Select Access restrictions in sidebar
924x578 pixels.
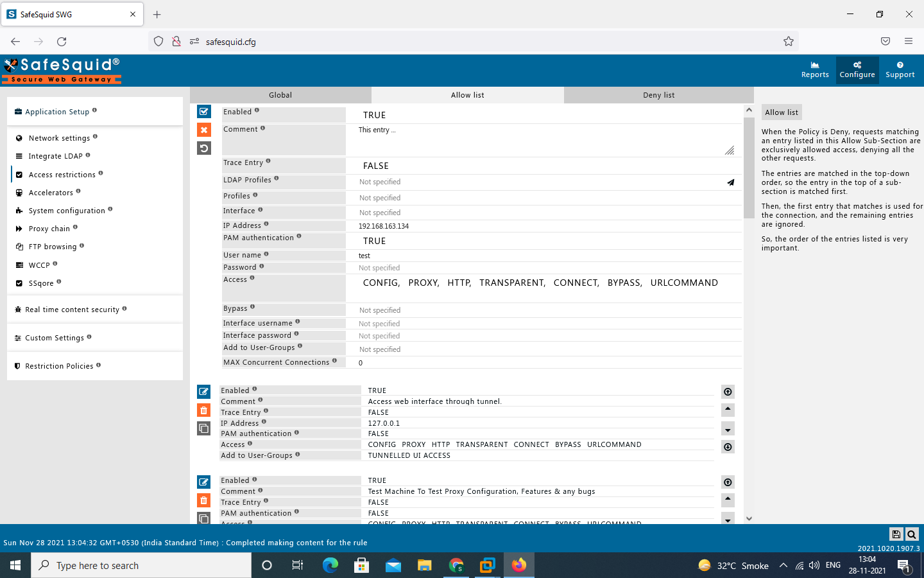[x=62, y=175]
